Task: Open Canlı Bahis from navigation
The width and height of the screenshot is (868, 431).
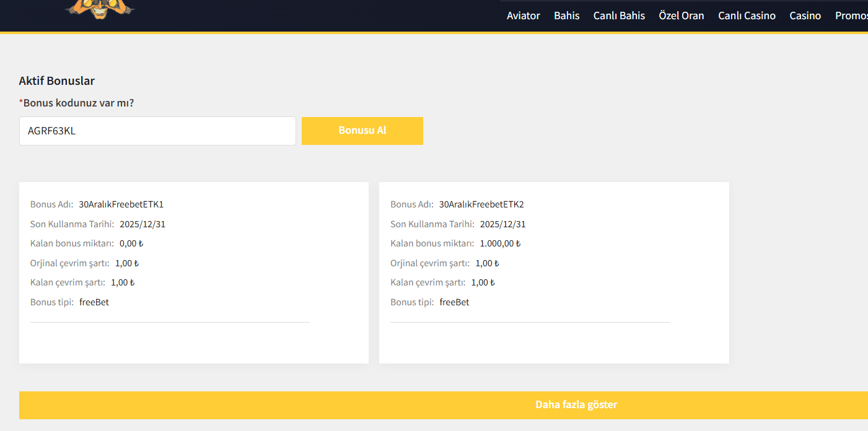Action: pyautogui.click(x=619, y=15)
